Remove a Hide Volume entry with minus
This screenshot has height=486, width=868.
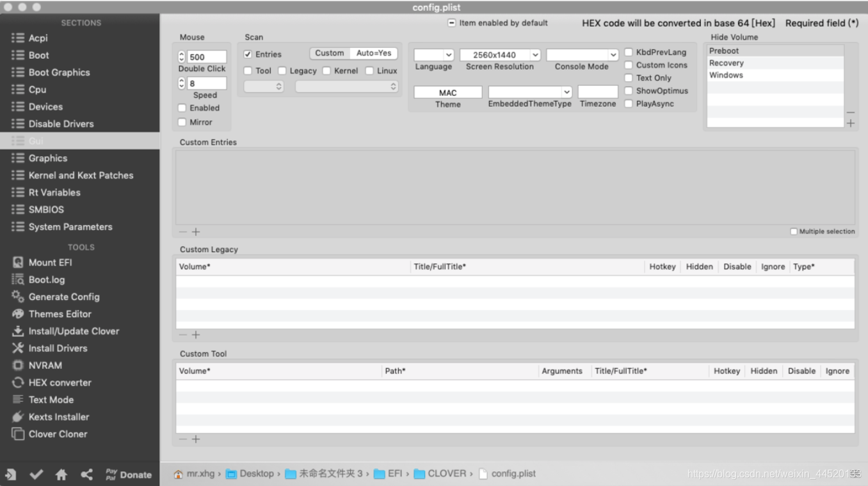click(x=851, y=113)
